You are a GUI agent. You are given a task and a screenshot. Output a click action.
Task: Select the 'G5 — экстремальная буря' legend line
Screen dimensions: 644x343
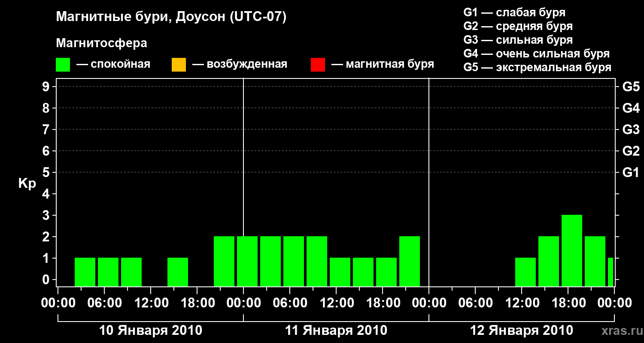tap(538, 67)
